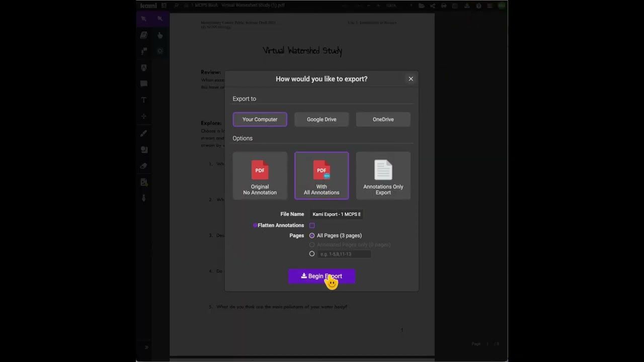The width and height of the screenshot is (644, 362).
Task: Select All Pages (3 pages) radio button
Action: point(312,235)
